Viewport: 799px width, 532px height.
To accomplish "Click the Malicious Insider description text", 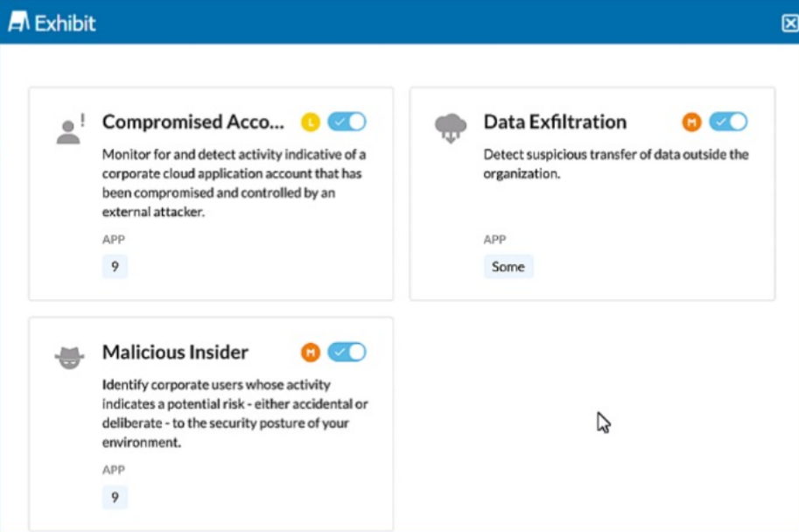I will click(x=235, y=413).
